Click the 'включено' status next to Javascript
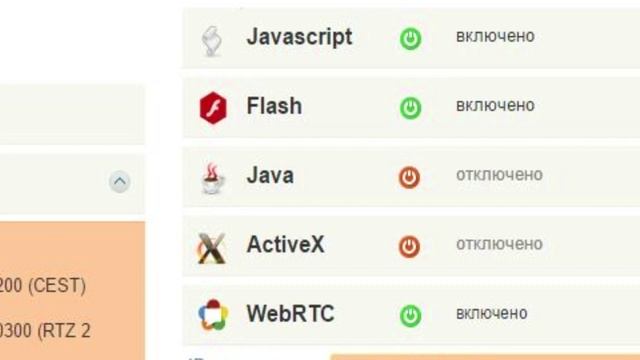 (x=495, y=36)
